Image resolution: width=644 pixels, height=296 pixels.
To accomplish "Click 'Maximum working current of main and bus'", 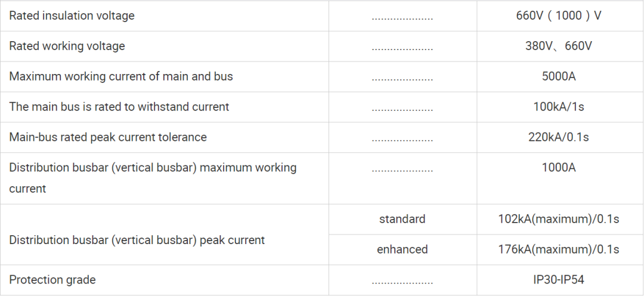I will point(120,76).
